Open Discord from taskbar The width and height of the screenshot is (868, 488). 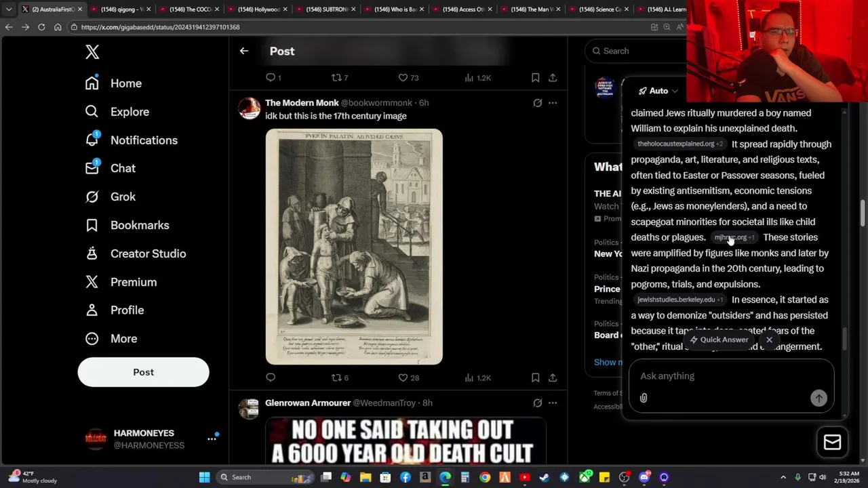pos(644,477)
